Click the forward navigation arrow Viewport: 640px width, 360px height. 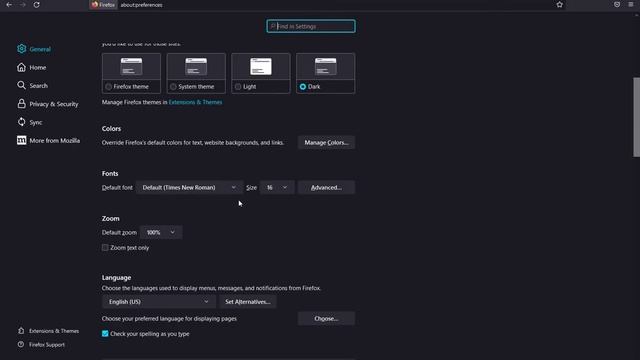coord(23,4)
